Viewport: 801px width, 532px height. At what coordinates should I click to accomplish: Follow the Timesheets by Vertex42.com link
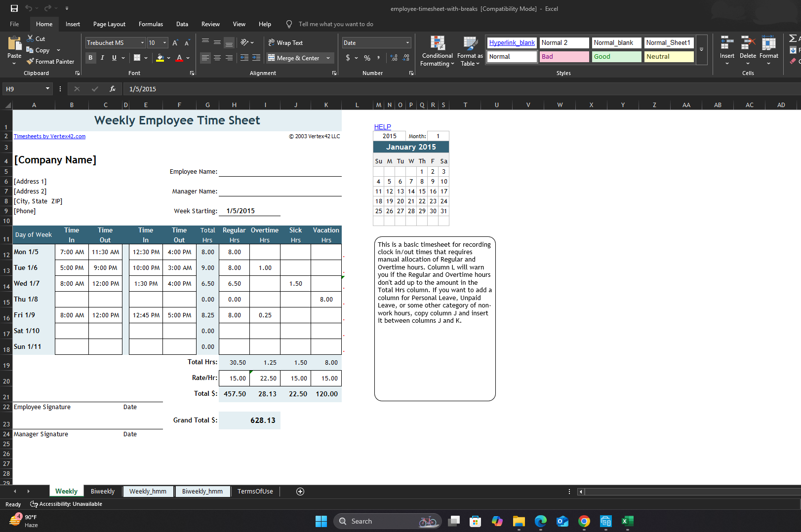tap(49, 136)
